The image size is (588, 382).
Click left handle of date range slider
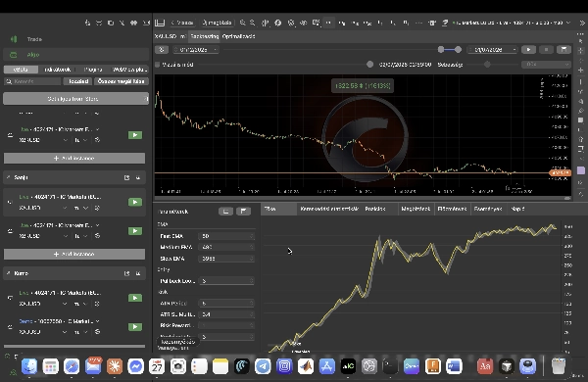(441, 50)
